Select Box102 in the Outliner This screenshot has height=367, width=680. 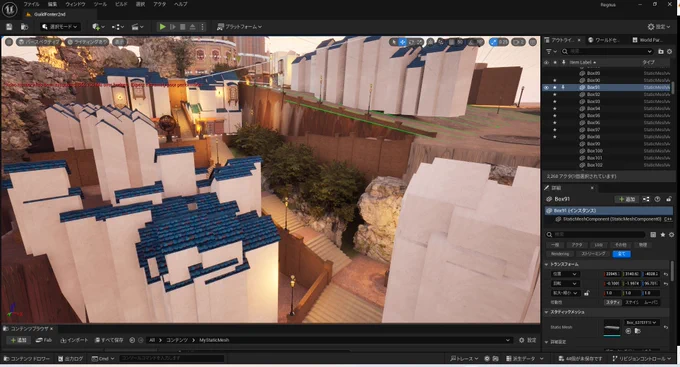click(x=595, y=165)
